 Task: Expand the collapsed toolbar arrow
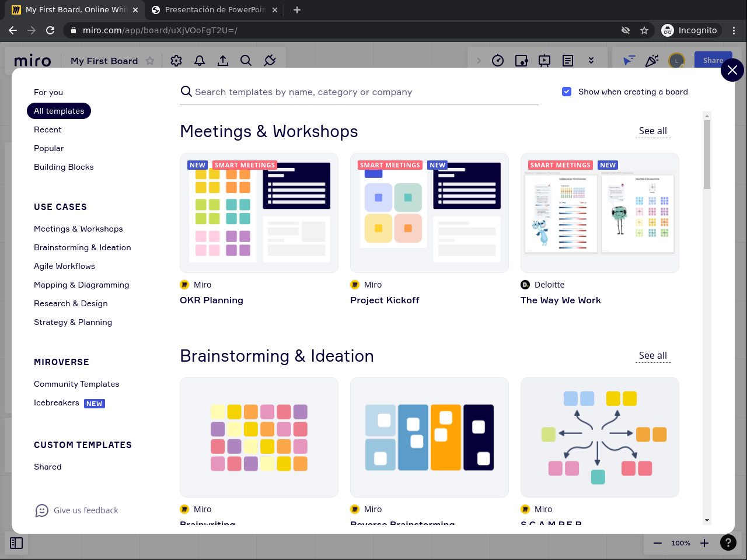point(479,61)
